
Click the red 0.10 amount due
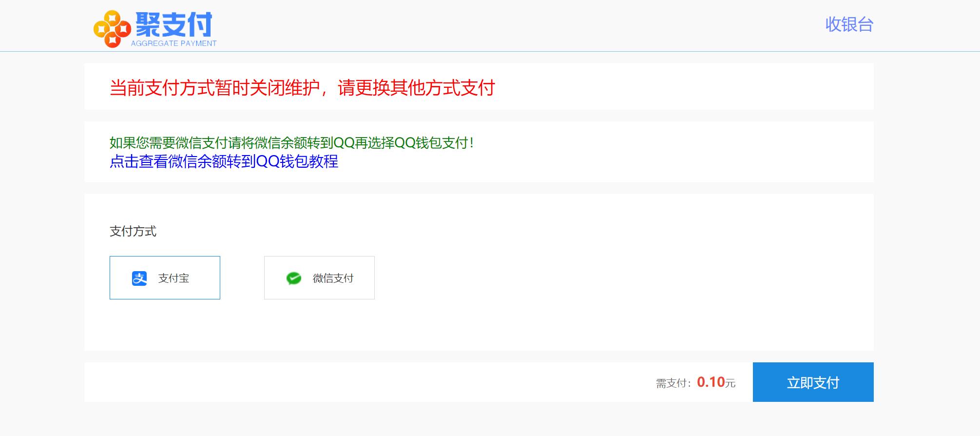[x=711, y=382]
